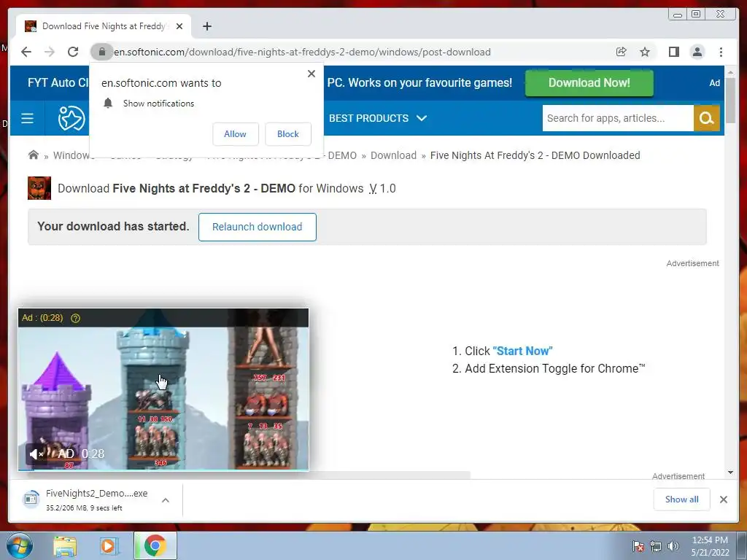
Task: Open Action Center flag icon
Action: (x=638, y=545)
